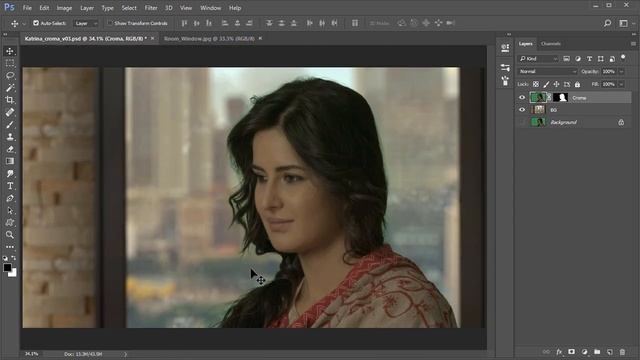The image size is (640, 360).
Task: Select the Pen tool
Action: [10, 198]
